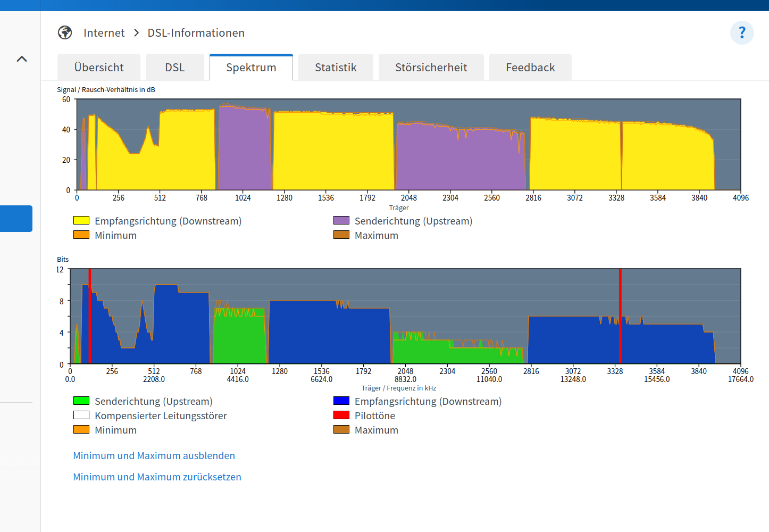Click the red Pilottöne legend swatch
The image size is (769, 532).
[x=341, y=415]
